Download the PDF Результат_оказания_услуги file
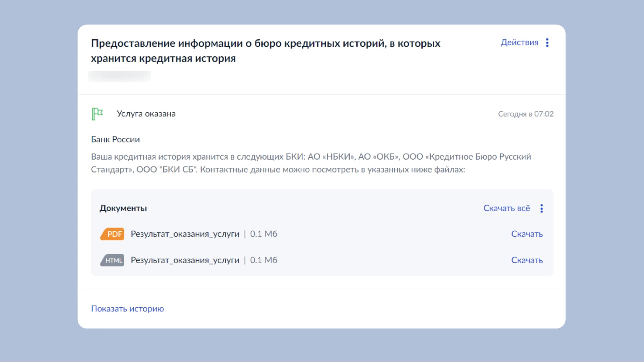The width and height of the screenshot is (644, 362). click(527, 234)
